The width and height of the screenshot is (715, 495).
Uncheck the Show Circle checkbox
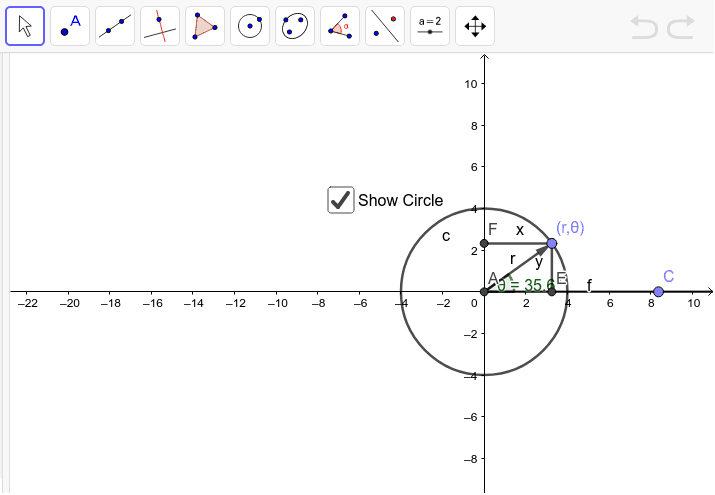click(x=341, y=200)
